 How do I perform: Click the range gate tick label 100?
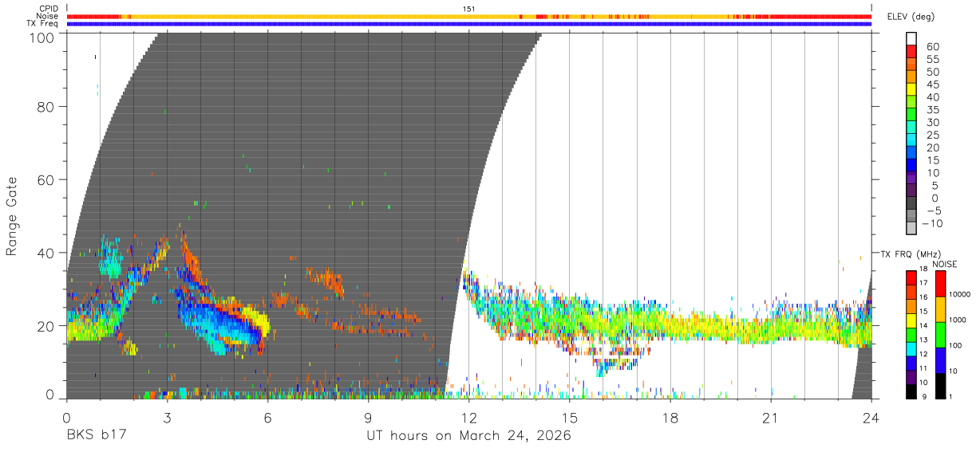tap(42, 37)
